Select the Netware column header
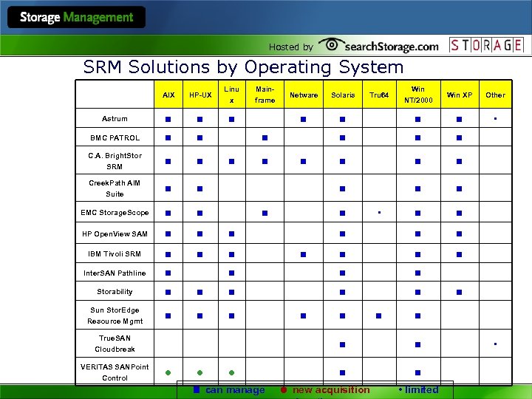This screenshot has width=532, height=399. coord(304,95)
